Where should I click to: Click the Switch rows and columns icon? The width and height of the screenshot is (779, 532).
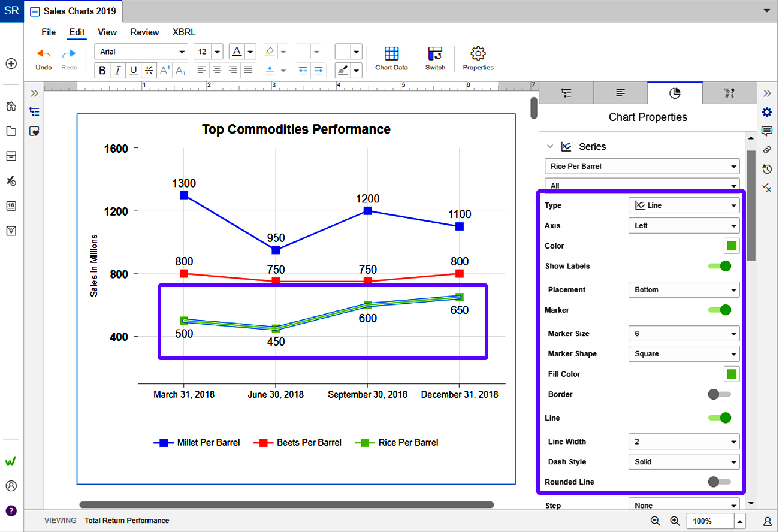coord(435,54)
